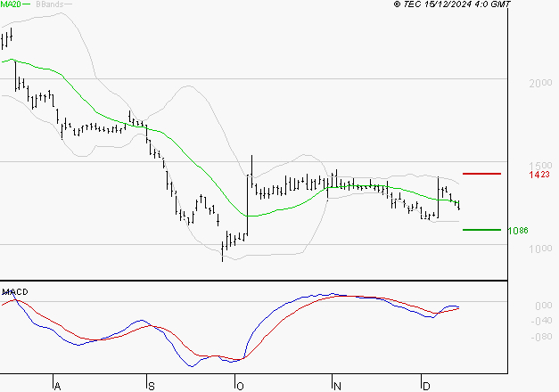
Task: Click the MACD indicator label
Action: [15, 292]
